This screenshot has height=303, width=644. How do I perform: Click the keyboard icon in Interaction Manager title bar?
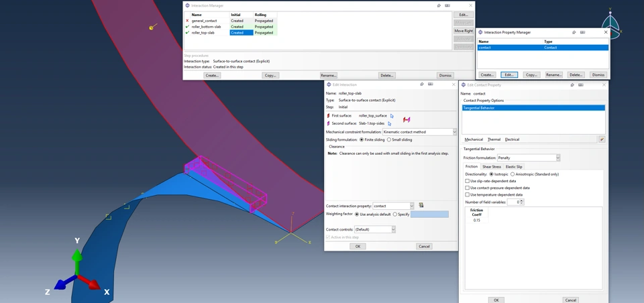point(447,5)
